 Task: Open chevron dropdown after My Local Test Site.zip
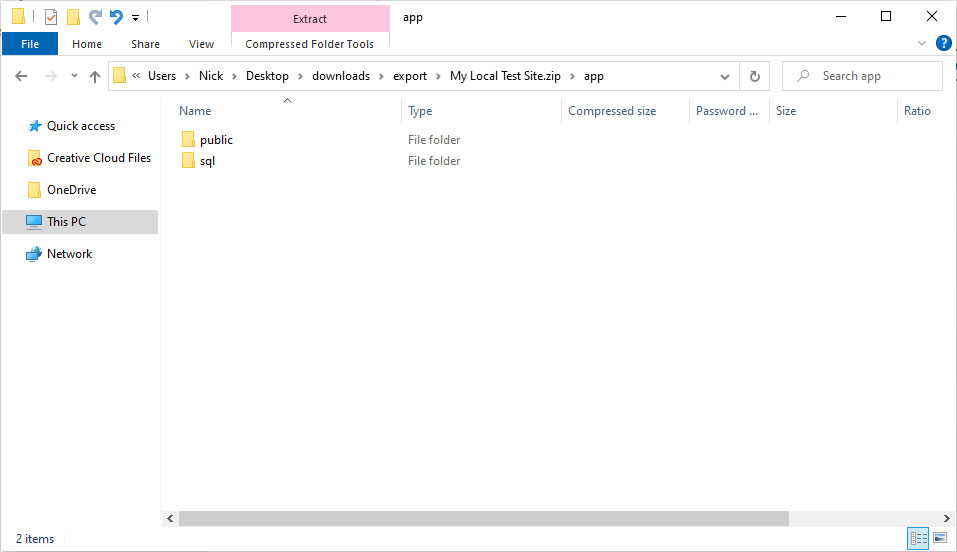pos(572,76)
